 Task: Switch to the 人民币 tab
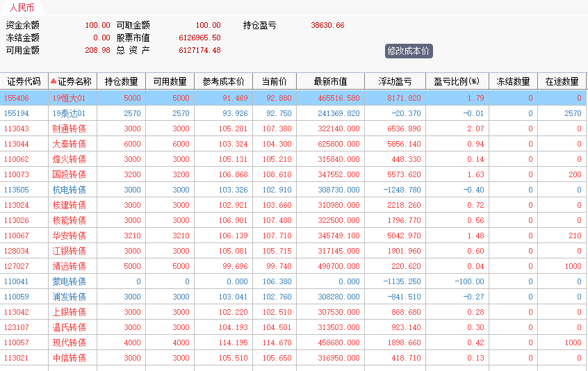pyautogui.click(x=22, y=8)
